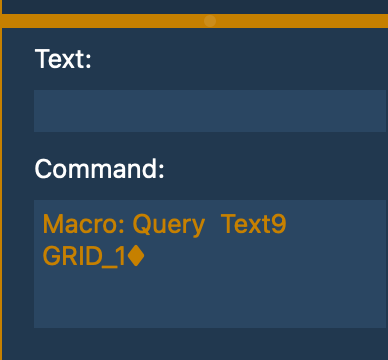Focus the Command input box

click(x=211, y=264)
